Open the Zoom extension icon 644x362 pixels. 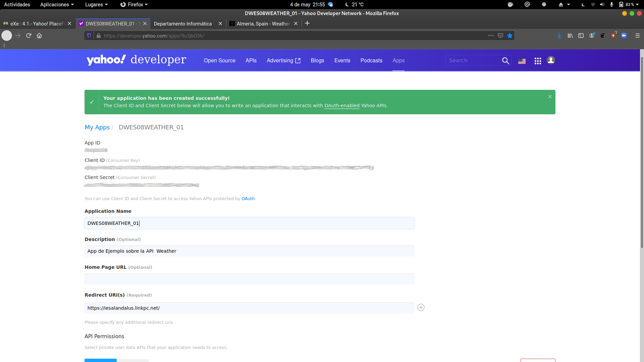point(624,36)
